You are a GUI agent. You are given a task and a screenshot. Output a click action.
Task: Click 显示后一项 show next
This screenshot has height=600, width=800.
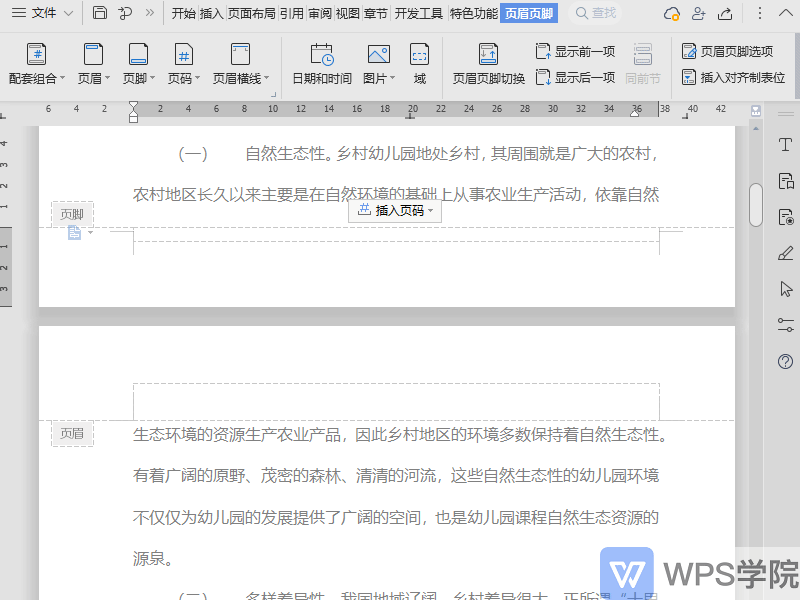[x=575, y=78]
